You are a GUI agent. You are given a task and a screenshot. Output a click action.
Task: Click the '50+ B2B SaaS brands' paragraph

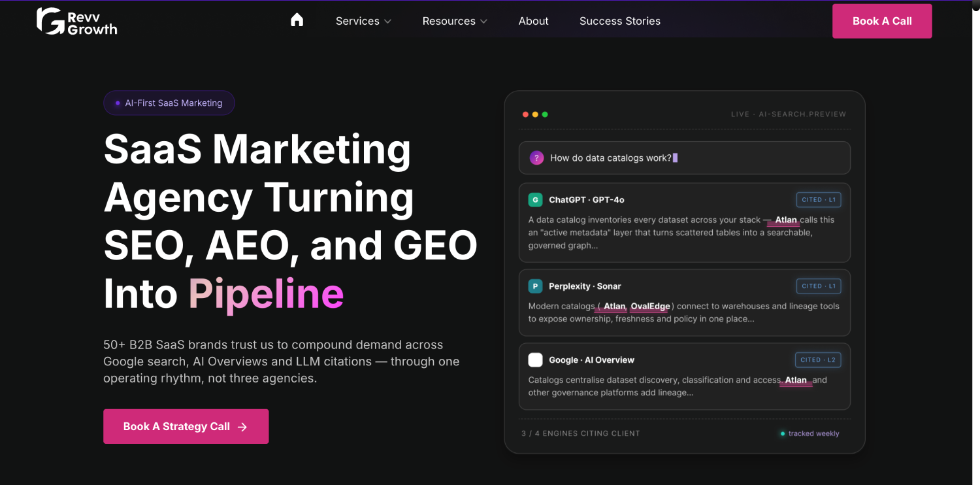click(x=282, y=361)
